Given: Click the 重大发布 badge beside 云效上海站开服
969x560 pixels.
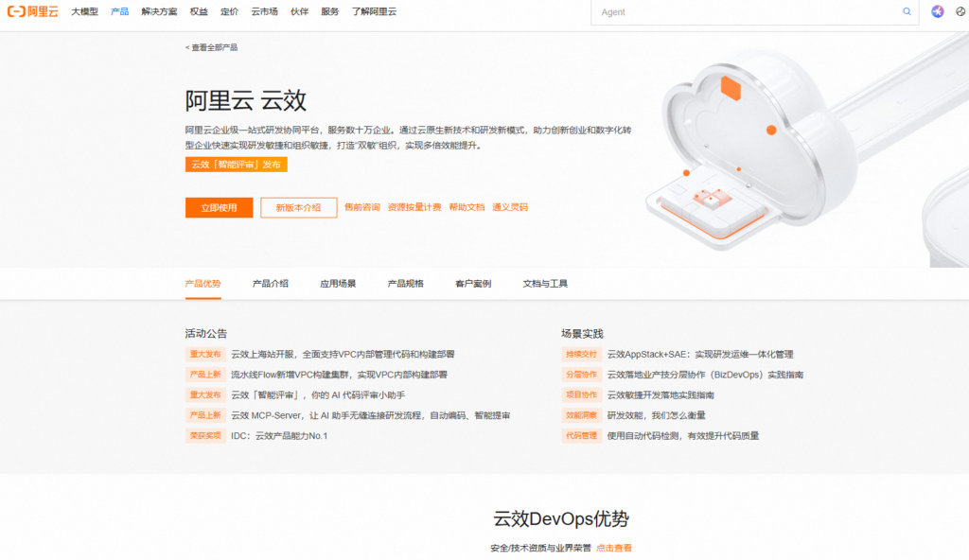Looking at the screenshot, I should [x=204, y=353].
